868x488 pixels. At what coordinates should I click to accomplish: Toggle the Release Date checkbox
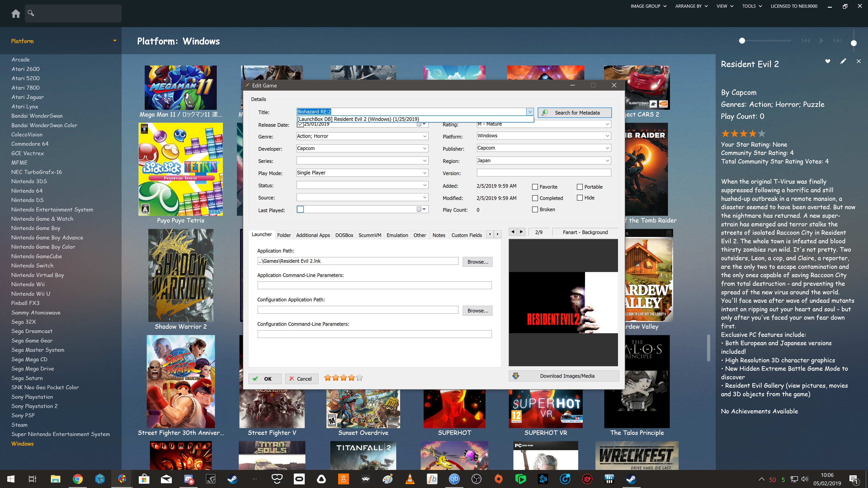click(300, 124)
